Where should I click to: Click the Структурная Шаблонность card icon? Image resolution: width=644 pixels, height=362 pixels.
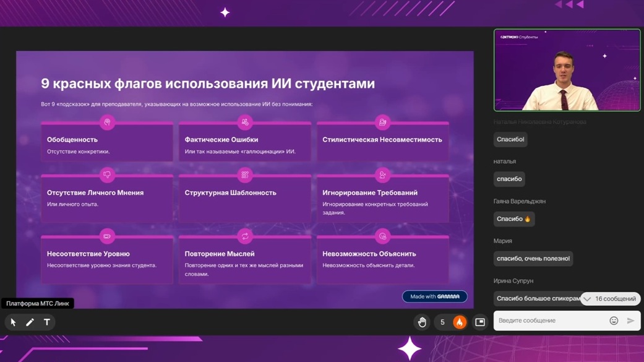point(245,175)
